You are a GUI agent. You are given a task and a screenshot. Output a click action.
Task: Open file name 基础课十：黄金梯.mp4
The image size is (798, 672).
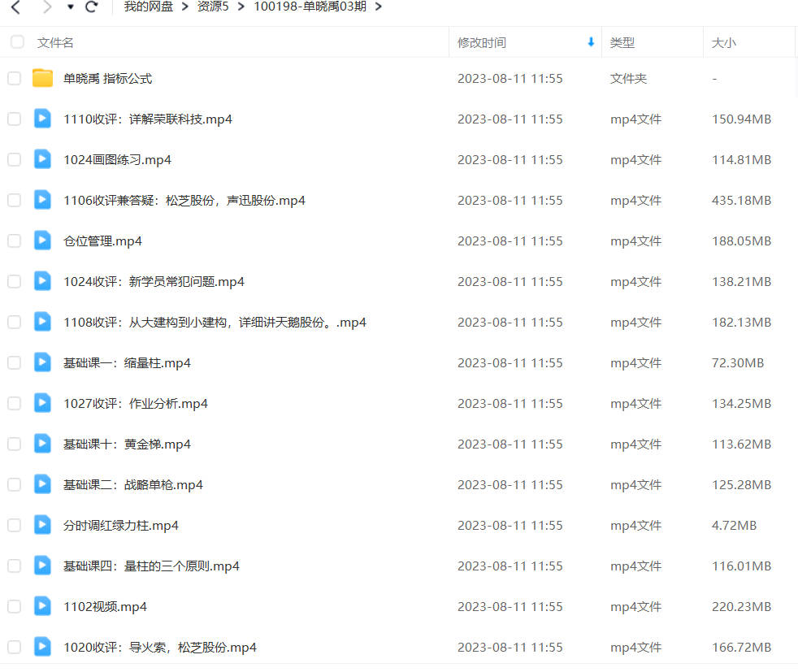coord(127,444)
